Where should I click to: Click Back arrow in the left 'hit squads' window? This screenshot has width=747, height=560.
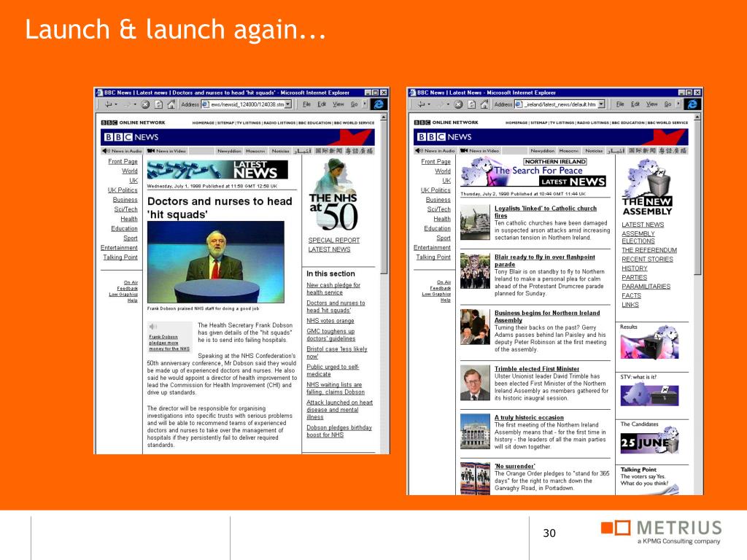[108, 104]
